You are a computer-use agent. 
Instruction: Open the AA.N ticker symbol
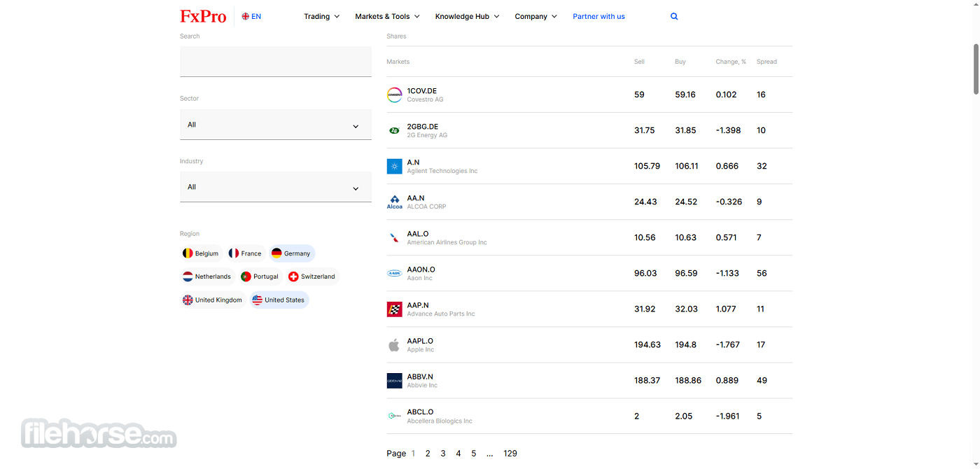416,198
